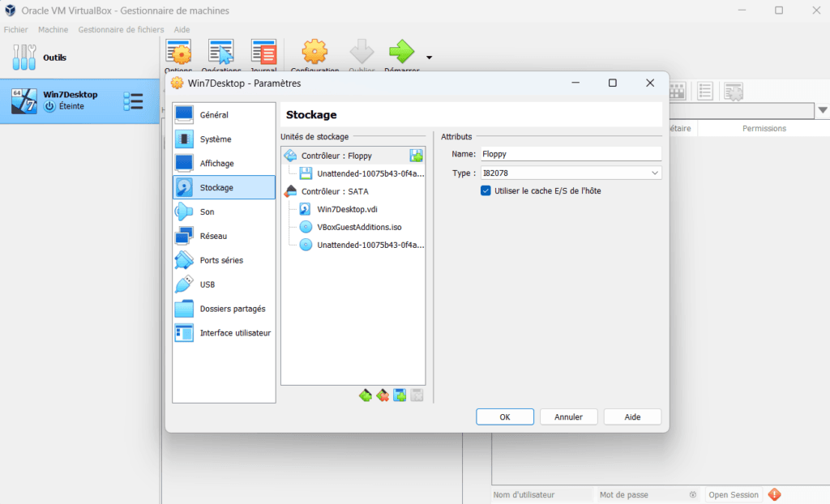Image resolution: width=830 pixels, height=504 pixels.
Task: Click the remove storage controller icon
Action: point(383,395)
